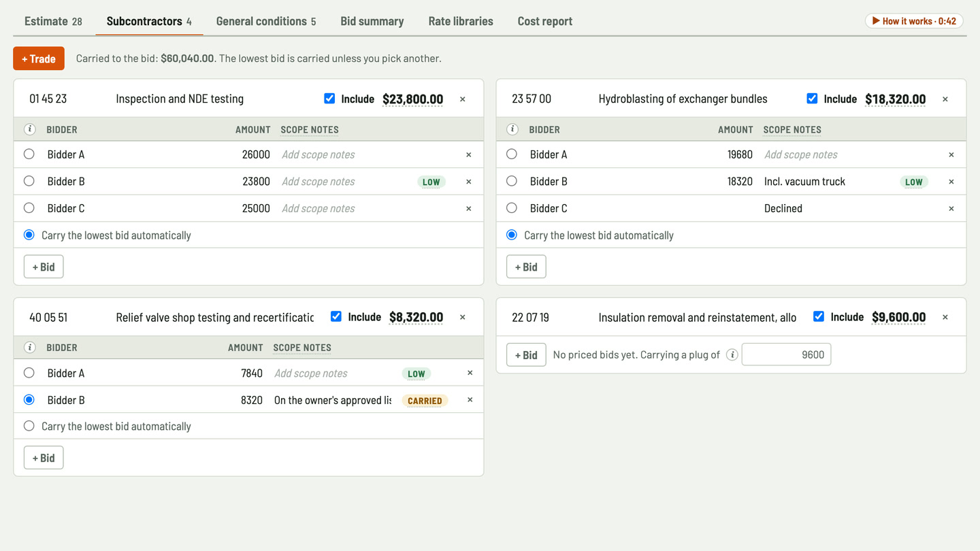Open the info icon in the Inspection bidder header
The image size is (980, 551).
click(x=29, y=129)
